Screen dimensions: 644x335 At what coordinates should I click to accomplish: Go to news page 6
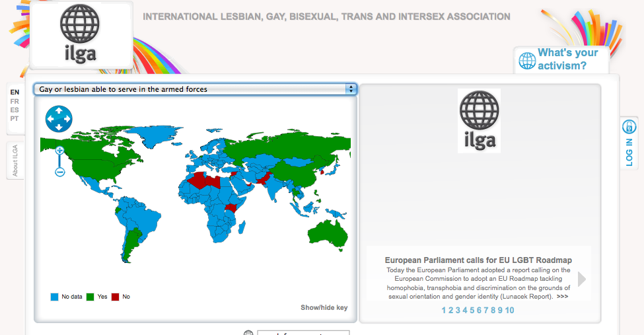point(479,311)
